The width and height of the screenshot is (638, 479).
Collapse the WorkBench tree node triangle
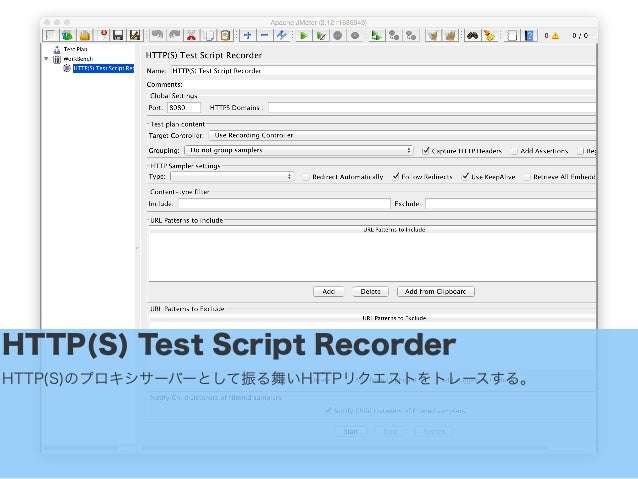(46, 59)
